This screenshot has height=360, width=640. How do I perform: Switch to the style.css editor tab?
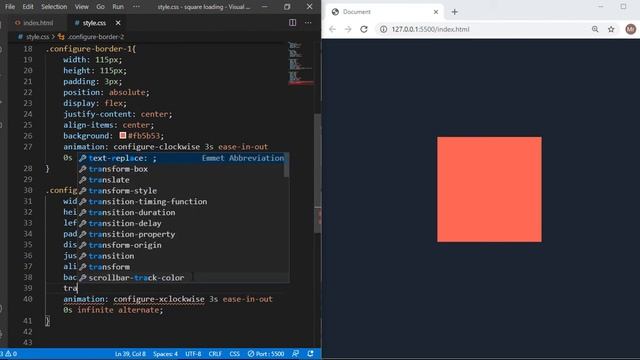pos(91,23)
